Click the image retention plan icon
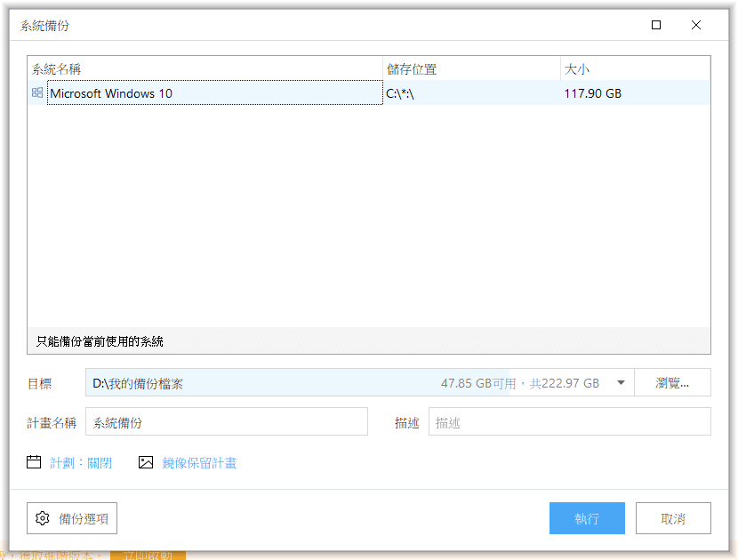Viewport: 738px width, 560px height. (x=146, y=462)
